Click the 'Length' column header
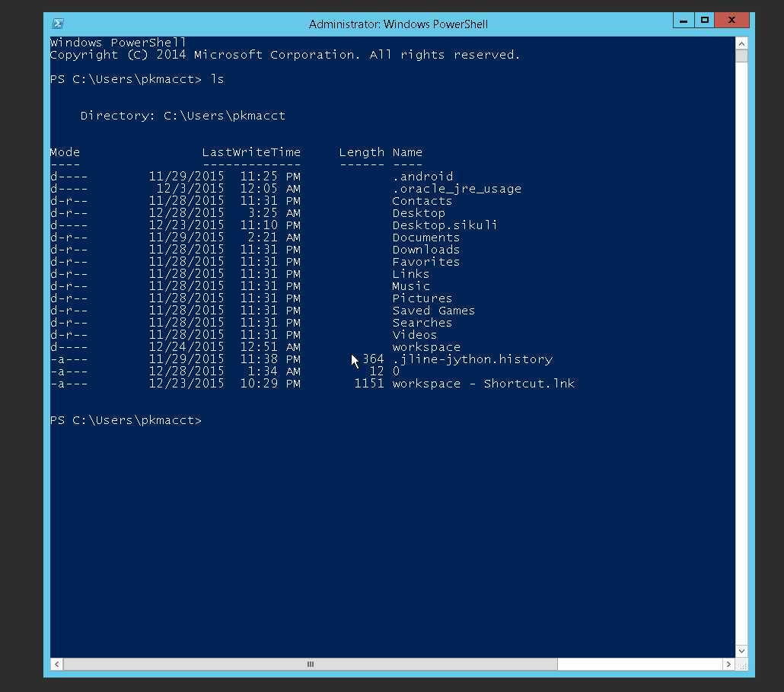 (x=362, y=152)
